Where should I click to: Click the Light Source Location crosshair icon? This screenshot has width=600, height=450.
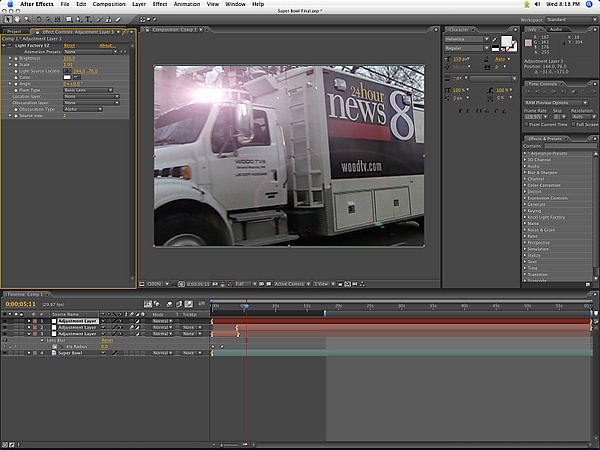68,73
